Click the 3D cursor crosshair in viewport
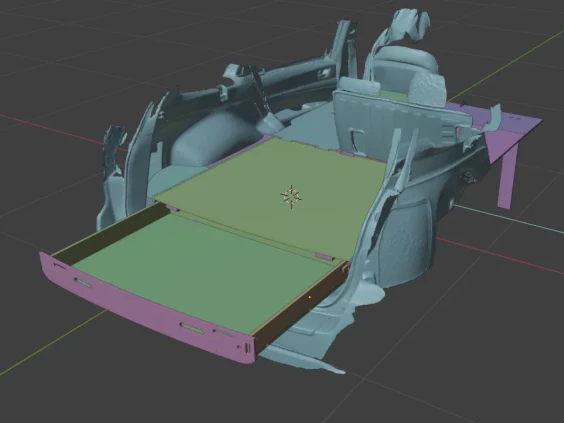Image resolution: width=564 pixels, height=423 pixels. [x=291, y=197]
